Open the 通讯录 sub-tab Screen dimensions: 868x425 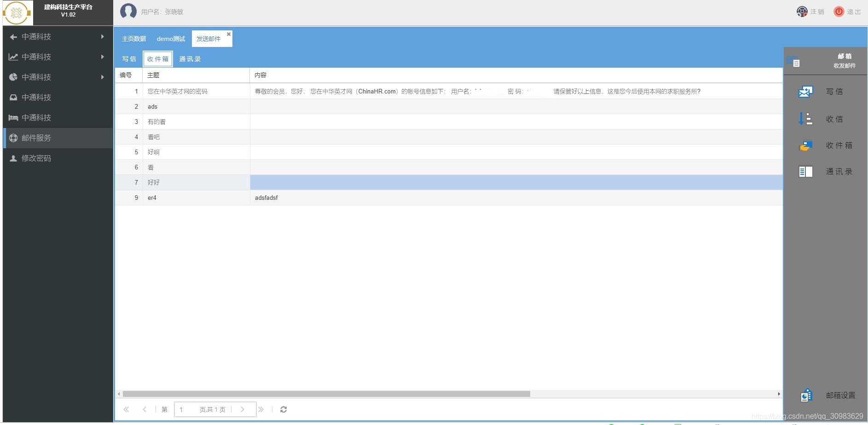point(190,59)
